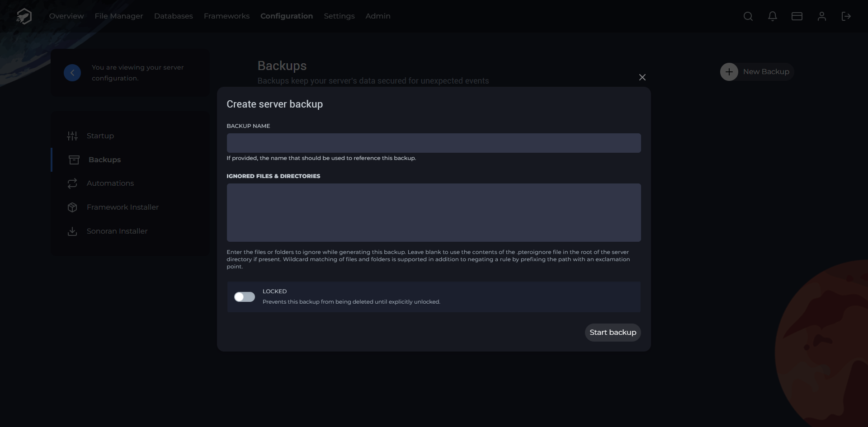The width and height of the screenshot is (868, 427).
Task: Select the Framework Installer box icon
Action: (x=73, y=207)
